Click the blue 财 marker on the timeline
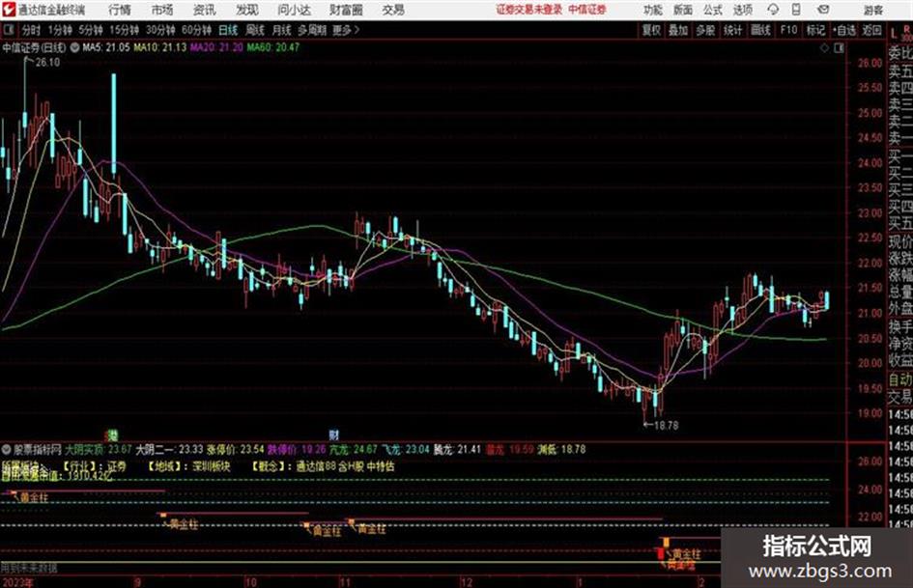 click(x=333, y=434)
